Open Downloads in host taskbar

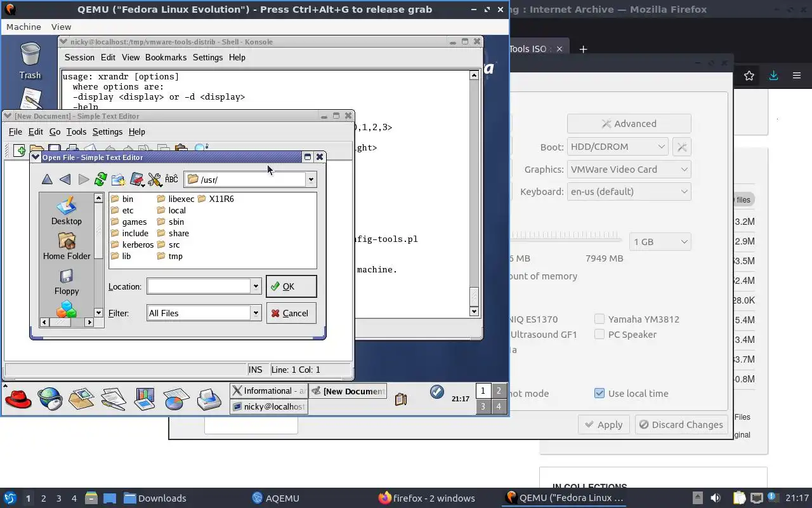tap(155, 498)
